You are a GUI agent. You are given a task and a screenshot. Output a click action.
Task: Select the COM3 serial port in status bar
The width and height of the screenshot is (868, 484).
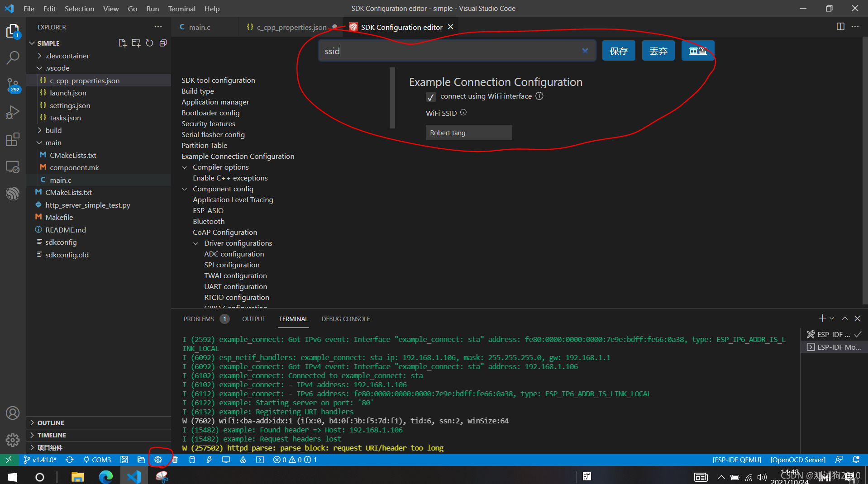97,460
